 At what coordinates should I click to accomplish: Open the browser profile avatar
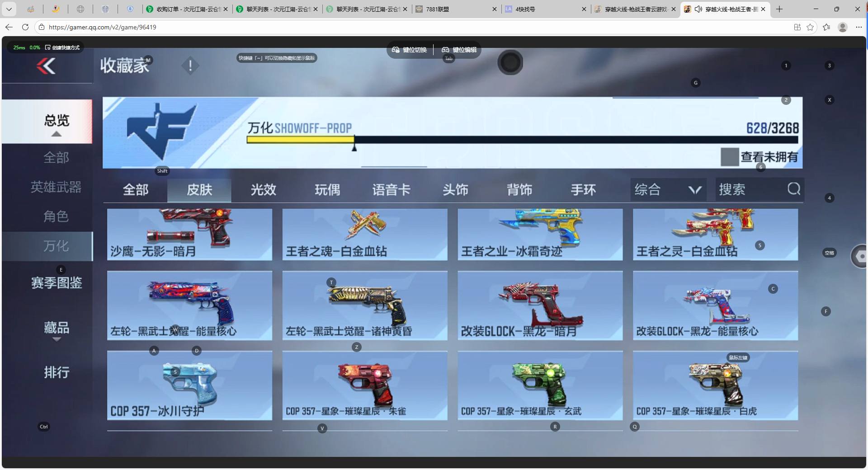pyautogui.click(x=843, y=27)
